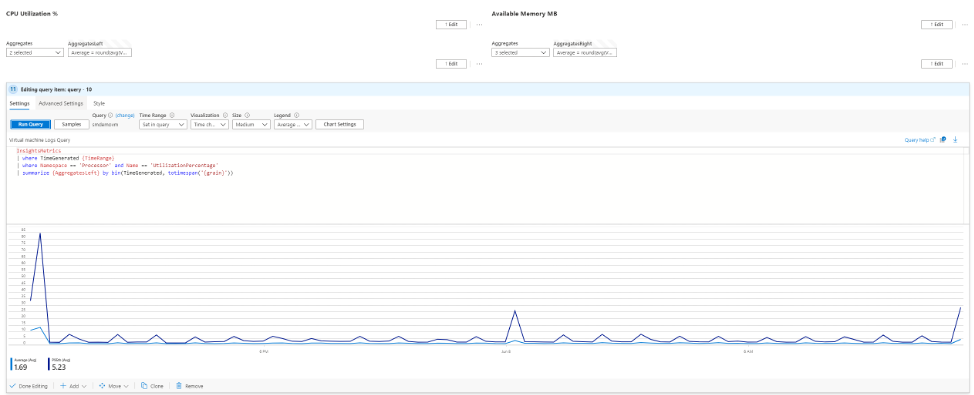The image size is (974, 395).
Task: Click the info icon next to Legend
Action: pos(296,115)
